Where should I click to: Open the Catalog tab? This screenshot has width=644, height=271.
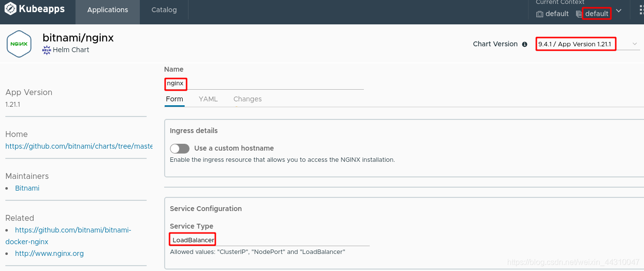[x=164, y=10]
